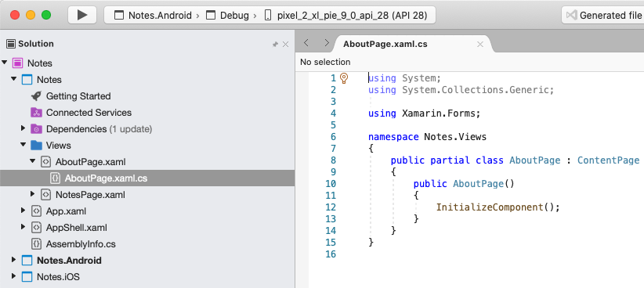Expand the Dependencies node
Screen dimensions: 644x288
tap(24, 128)
